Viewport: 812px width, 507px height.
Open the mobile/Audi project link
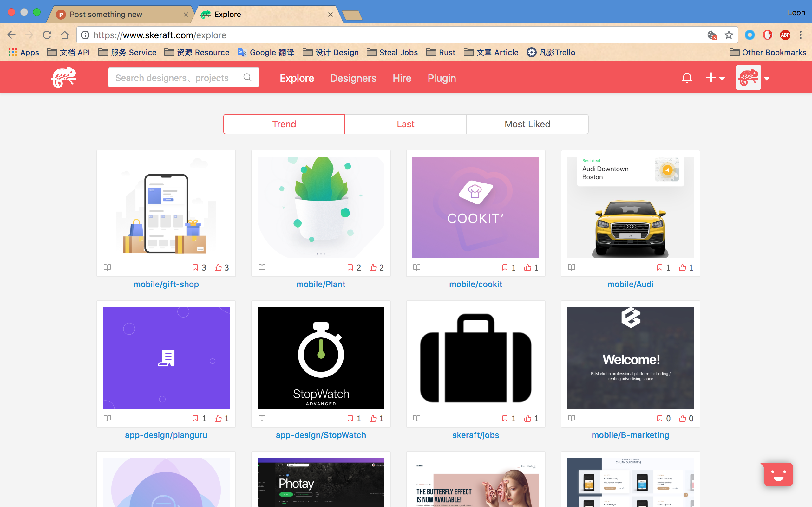coord(630,284)
